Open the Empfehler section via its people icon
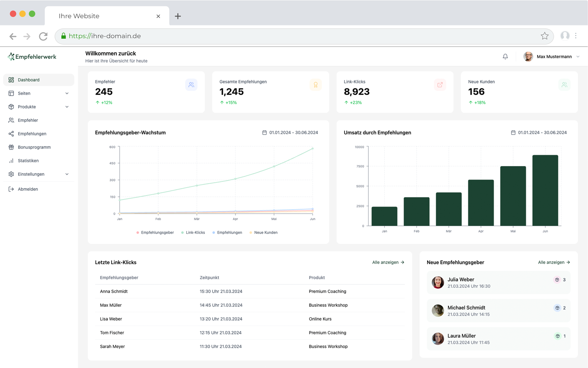588x368 pixels. [11, 120]
